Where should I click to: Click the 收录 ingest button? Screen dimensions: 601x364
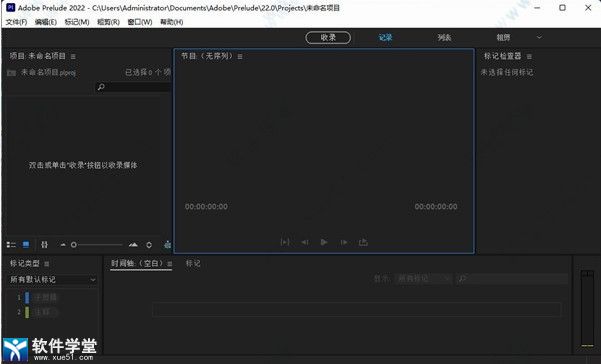[328, 38]
